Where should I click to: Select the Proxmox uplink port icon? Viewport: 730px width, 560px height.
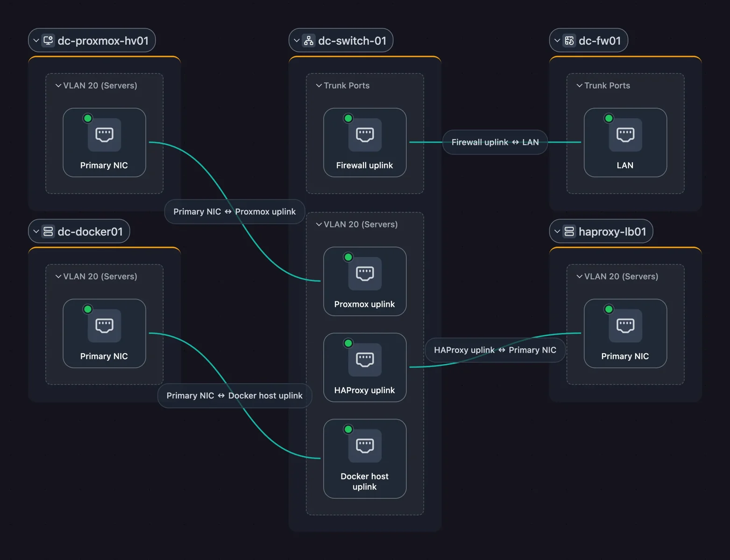(x=365, y=273)
